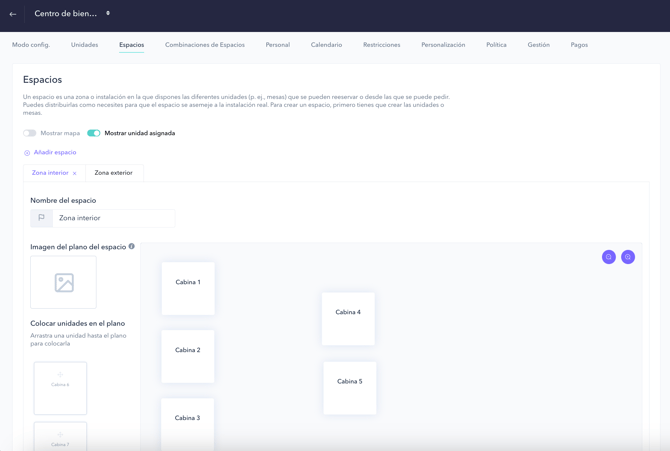This screenshot has height=451, width=670.
Task: Select Cabina 4 on the plan
Action: tap(348, 318)
